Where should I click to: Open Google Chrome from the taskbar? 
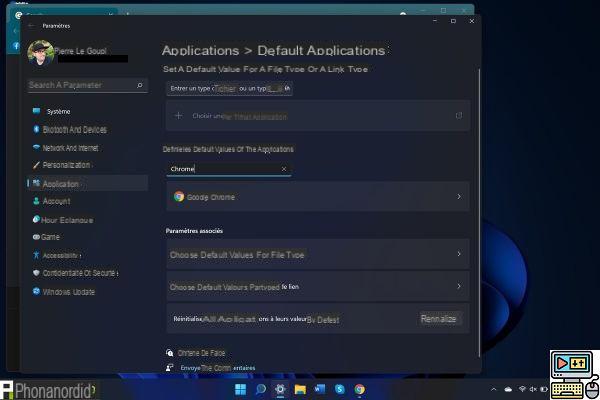coord(359,389)
